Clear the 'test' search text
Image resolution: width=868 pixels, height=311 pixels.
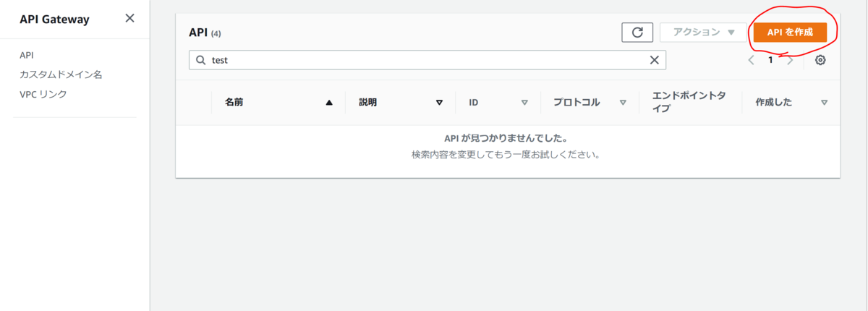[655, 60]
